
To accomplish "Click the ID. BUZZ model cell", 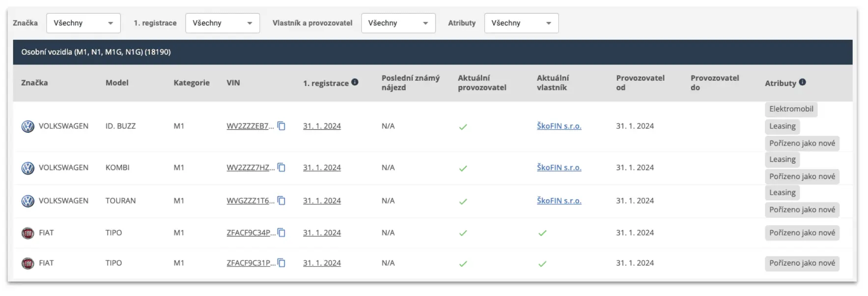I will pyautogui.click(x=120, y=126).
